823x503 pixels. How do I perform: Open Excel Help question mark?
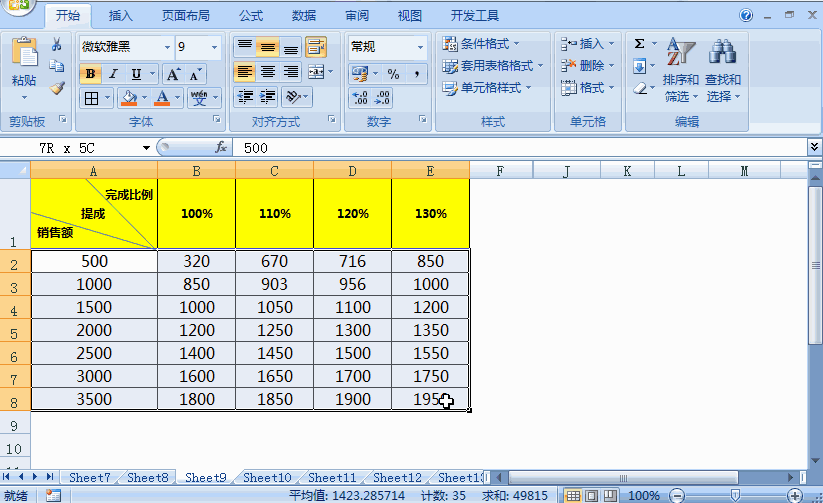click(x=746, y=15)
